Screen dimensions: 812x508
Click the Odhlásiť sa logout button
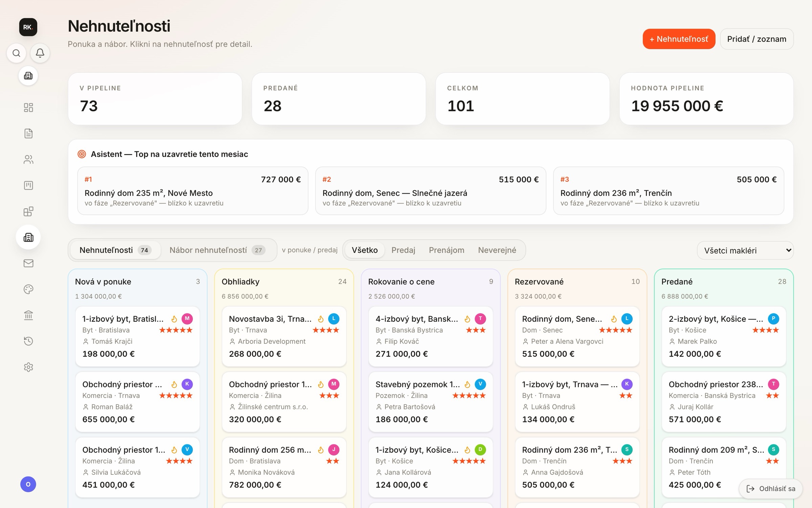point(771,489)
